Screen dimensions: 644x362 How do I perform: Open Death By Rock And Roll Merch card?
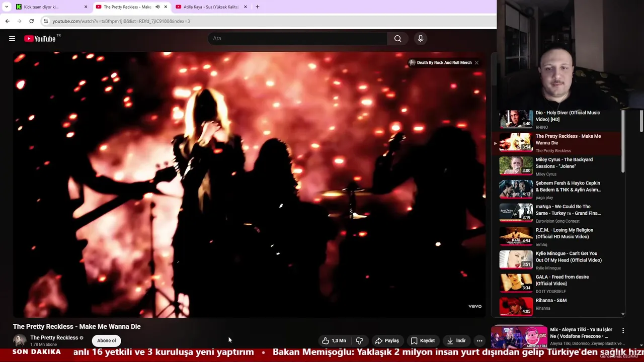[x=440, y=63]
